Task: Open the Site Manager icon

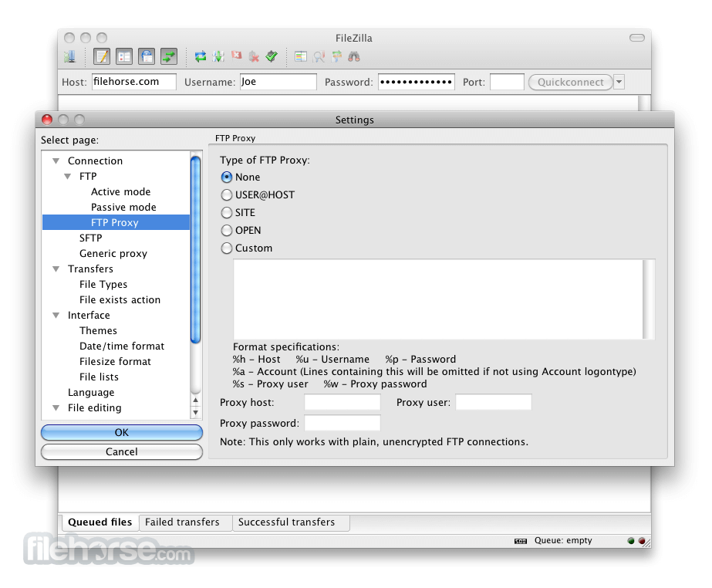Action: [70, 57]
